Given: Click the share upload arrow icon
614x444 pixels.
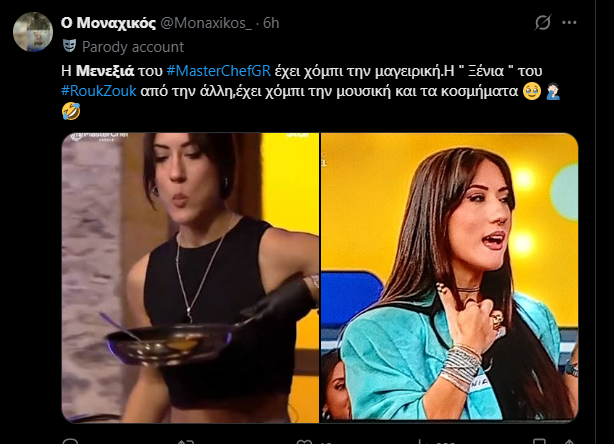Looking at the screenshot, I should (x=569, y=442).
